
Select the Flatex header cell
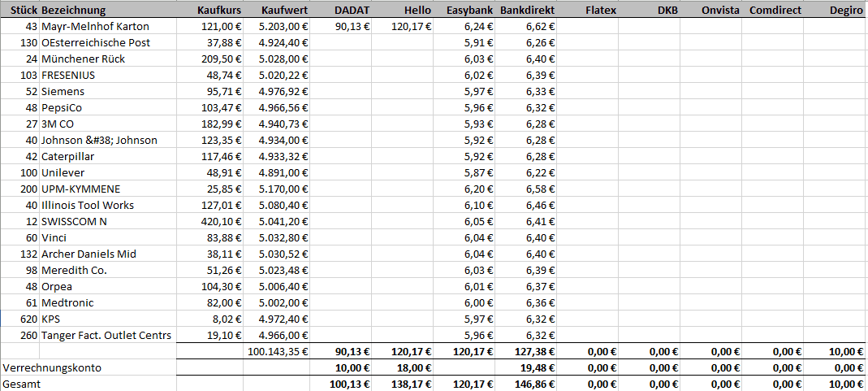[587, 10]
